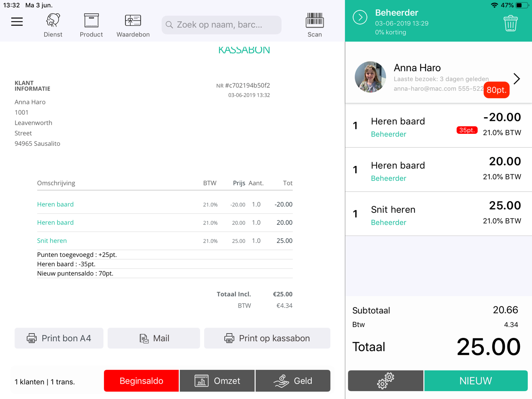Click the Beheerder header title
Image resolution: width=532 pixels, height=399 pixels.
pyautogui.click(x=397, y=12)
